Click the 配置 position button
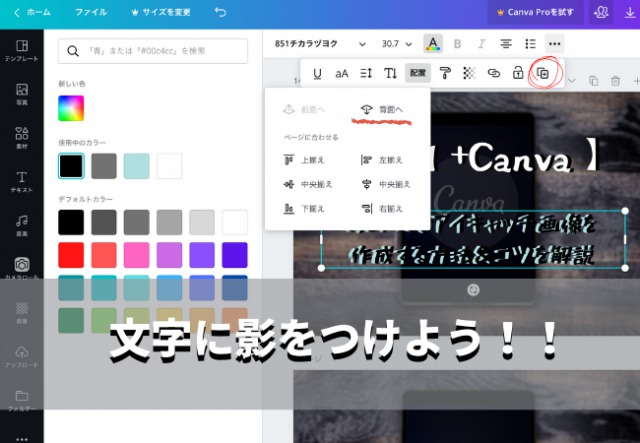Screen dimensions: 640x443 pyautogui.click(x=418, y=73)
